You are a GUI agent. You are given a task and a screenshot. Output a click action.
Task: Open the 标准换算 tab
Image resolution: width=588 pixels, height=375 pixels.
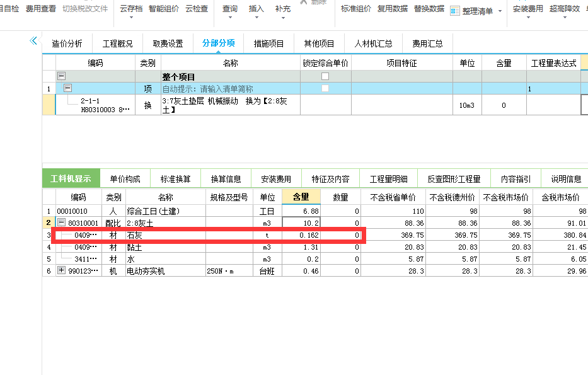pos(175,179)
